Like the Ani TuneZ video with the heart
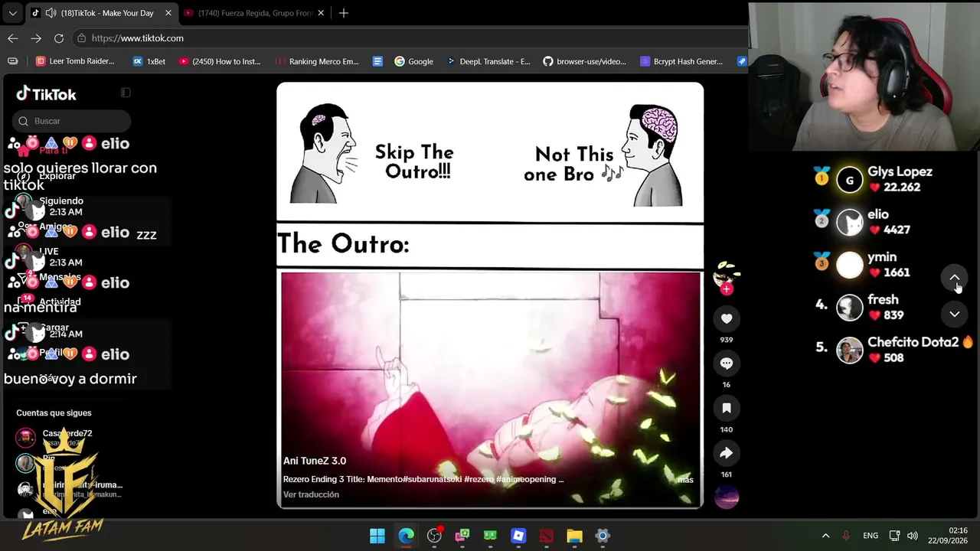 [727, 318]
